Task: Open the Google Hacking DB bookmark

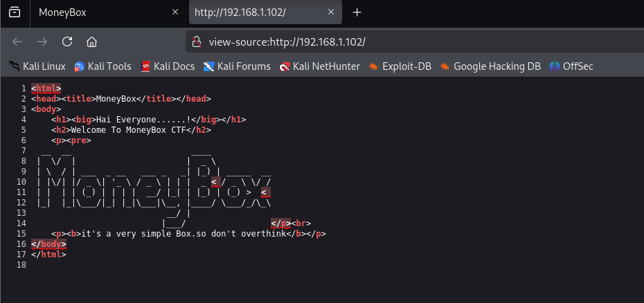Action: coord(490,66)
